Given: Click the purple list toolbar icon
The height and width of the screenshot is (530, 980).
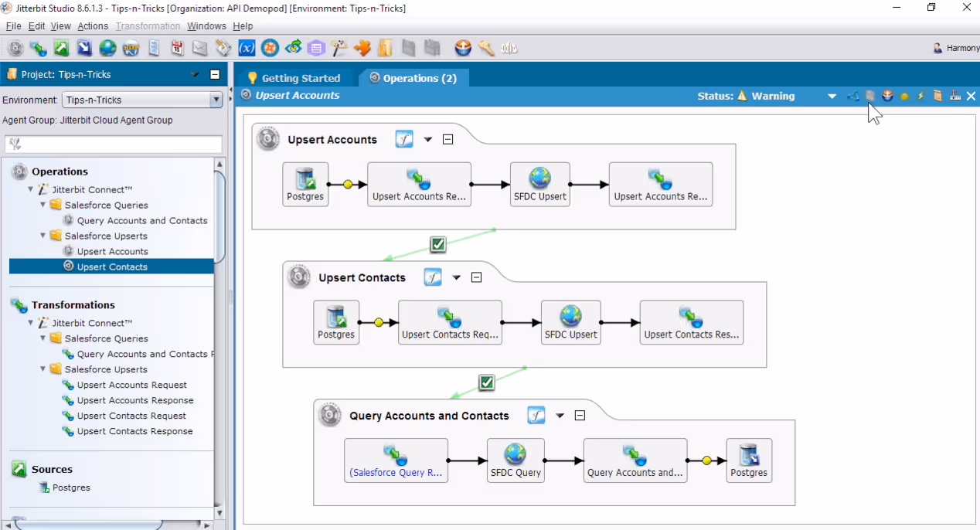Looking at the screenshot, I should [x=316, y=48].
